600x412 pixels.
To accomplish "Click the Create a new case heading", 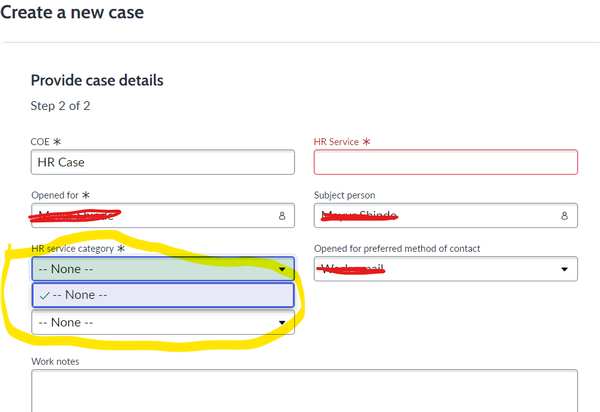I will click(72, 13).
